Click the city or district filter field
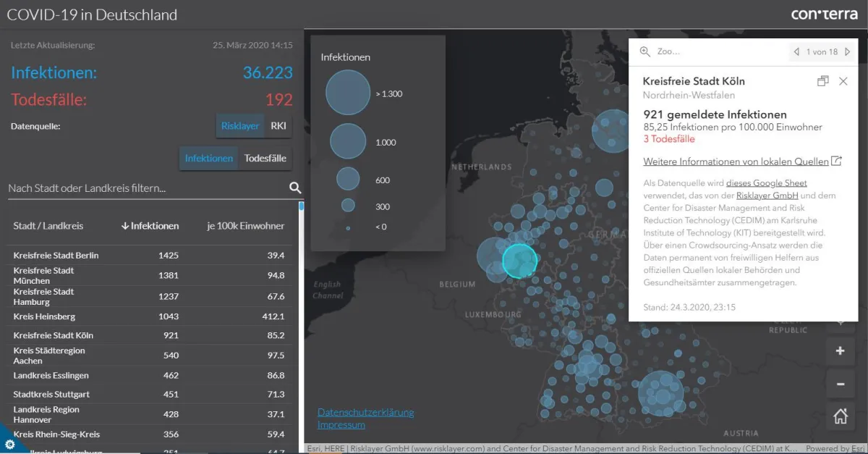Screen dimensions: 868x454 pyautogui.click(x=145, y=188)
